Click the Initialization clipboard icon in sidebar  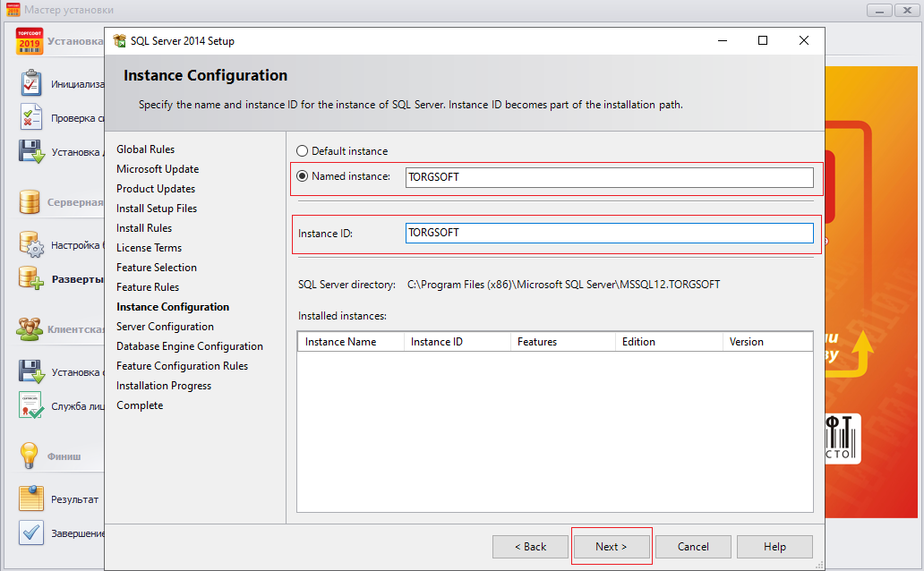pos(31,83)
